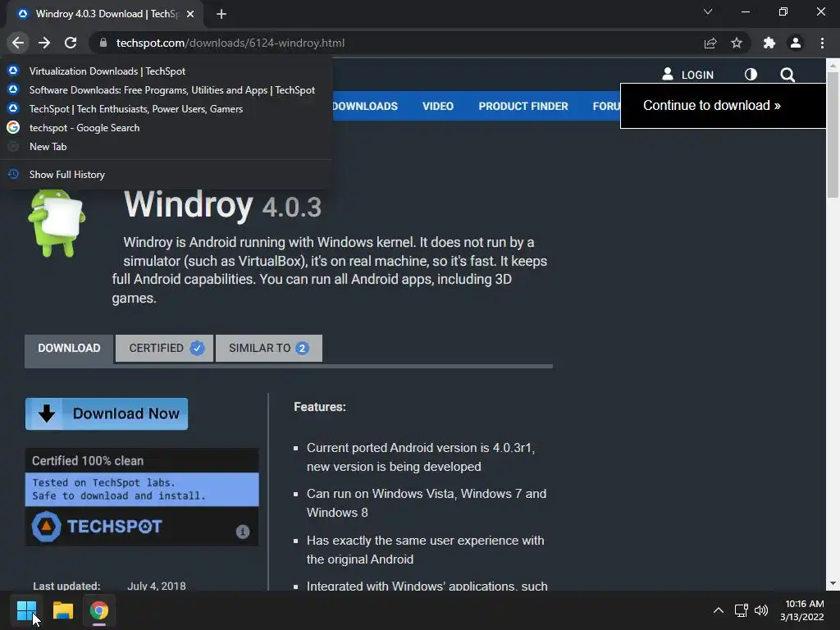Click the Features: heading text
The image size is (840, 630).
(x=320, y=407)
